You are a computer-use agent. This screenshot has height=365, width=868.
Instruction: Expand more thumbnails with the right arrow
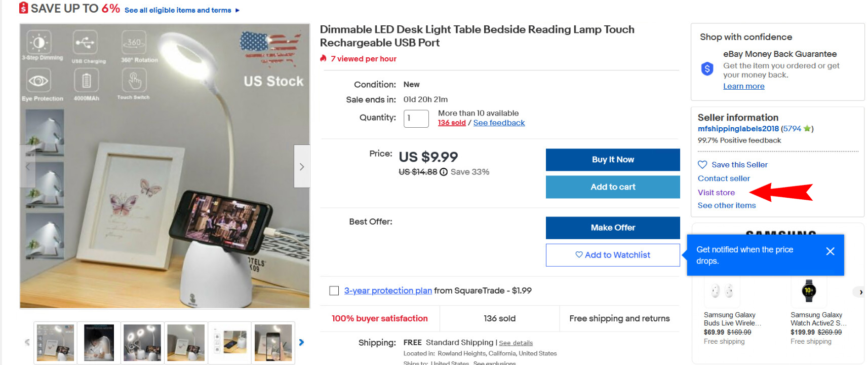pos(301,342)
